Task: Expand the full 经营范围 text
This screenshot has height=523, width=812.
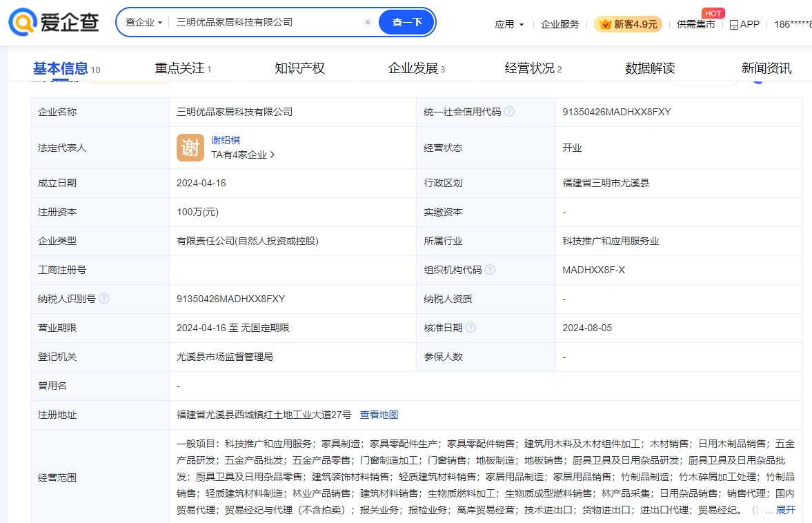Action: pyautogui.click(x=786, y=510)
